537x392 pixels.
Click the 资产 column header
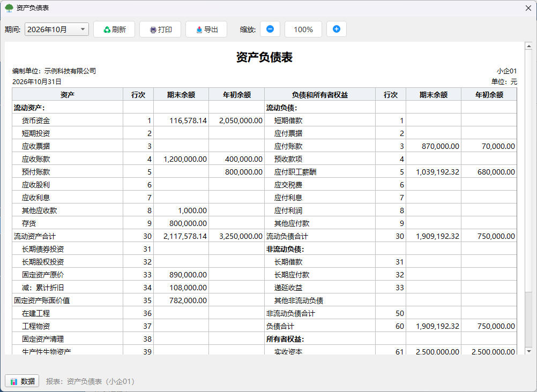point(68,95)
